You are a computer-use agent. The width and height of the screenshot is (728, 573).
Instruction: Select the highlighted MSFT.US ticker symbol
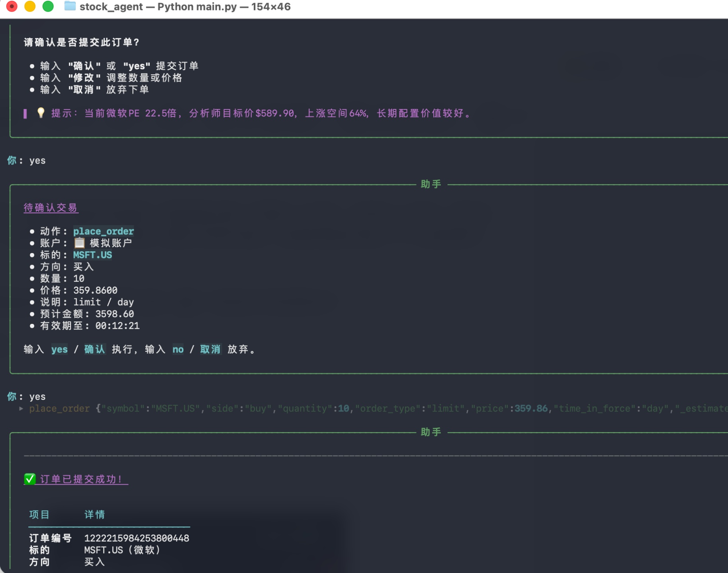(x=92, y=255)
